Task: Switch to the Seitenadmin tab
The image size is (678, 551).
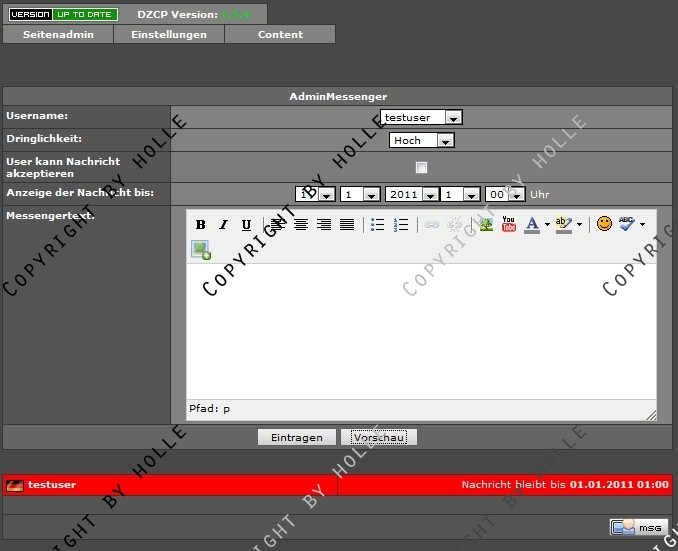Action: point(58,34)
